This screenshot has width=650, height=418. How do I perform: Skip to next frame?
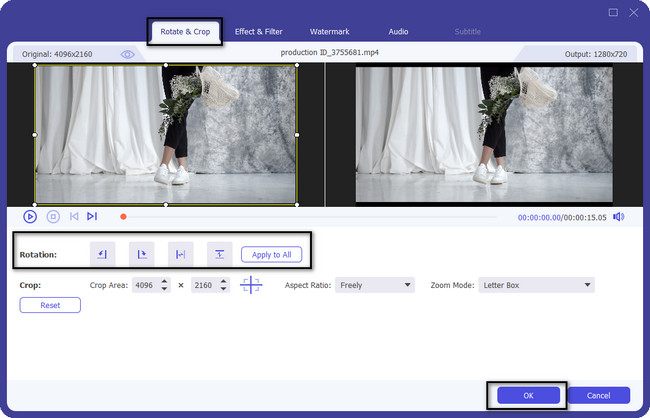(x=92, y=216)
